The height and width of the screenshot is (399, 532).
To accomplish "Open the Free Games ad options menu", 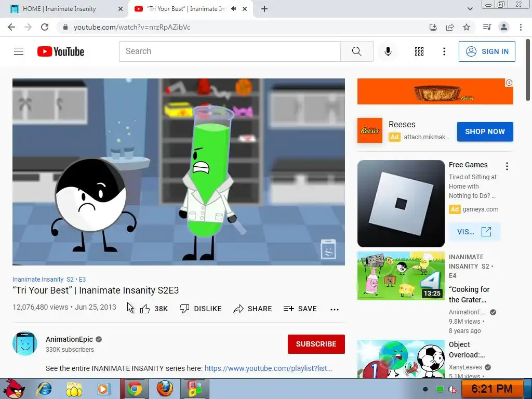I will pos(507,166).
